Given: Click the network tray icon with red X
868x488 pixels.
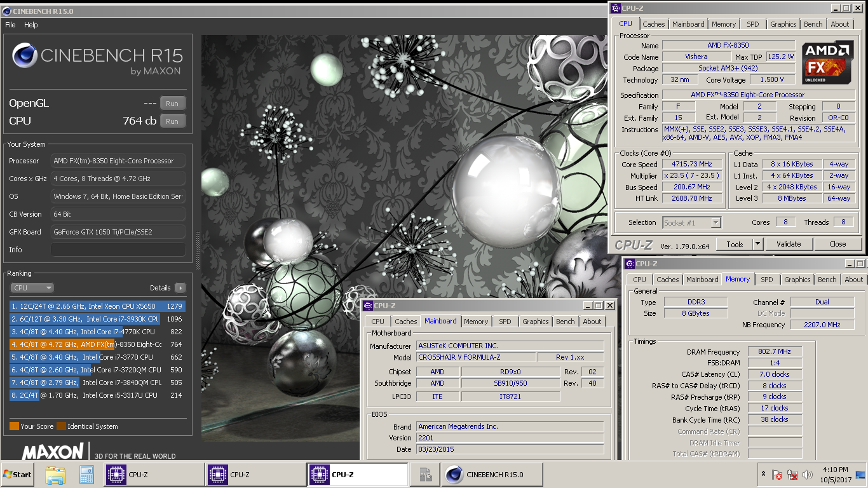Looking at the screenshot, I should pos(792,475).
